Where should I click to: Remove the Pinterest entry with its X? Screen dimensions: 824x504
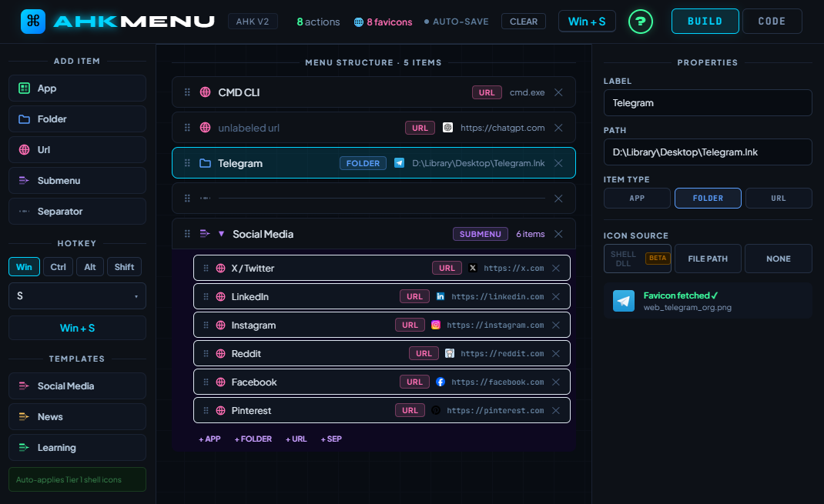point(555,411)
